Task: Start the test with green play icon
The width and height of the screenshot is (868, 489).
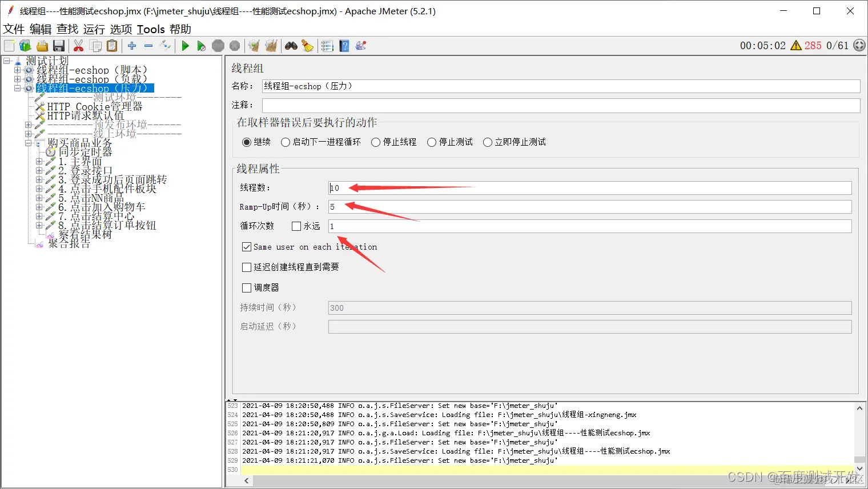Action: pos(185,46)
